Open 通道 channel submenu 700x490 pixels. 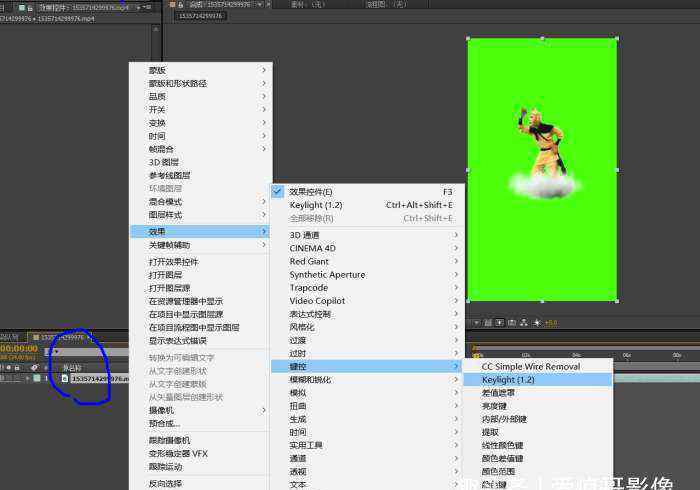click(x=366, y=458)
